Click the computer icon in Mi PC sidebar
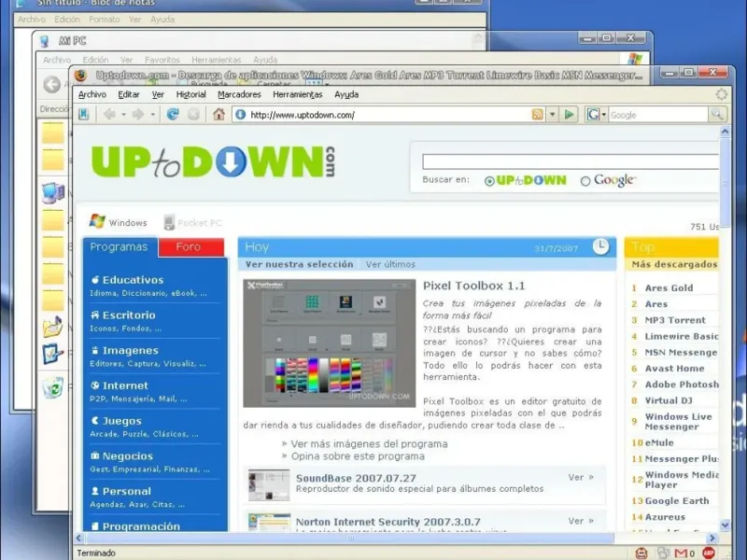 [53, 193]
